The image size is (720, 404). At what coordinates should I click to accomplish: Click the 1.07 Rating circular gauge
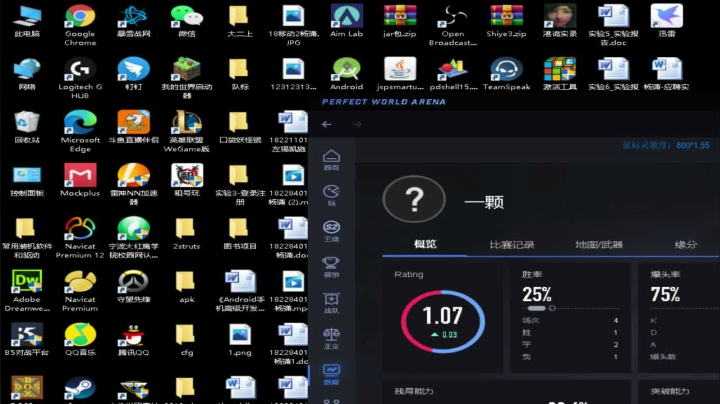point(443,321)
